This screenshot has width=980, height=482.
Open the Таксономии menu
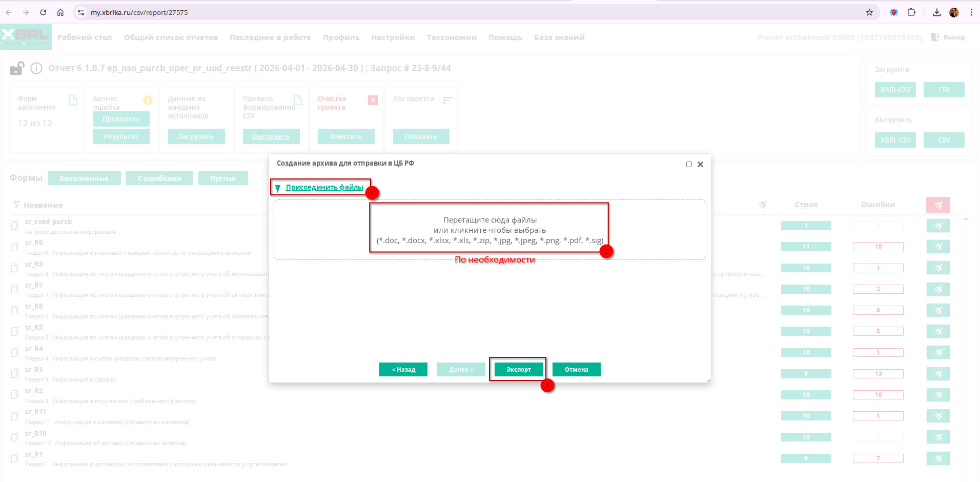point(452,37)
